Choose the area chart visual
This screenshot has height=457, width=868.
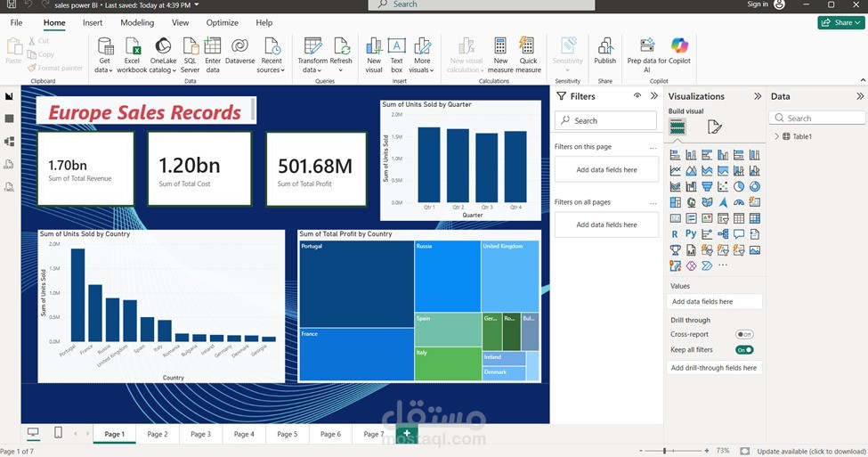(691, 171)
